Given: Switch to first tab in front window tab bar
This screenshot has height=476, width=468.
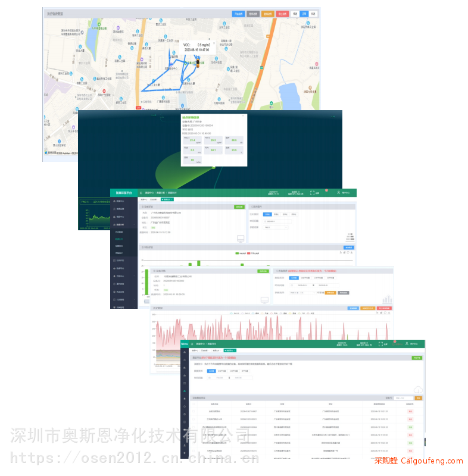Looking at the screenshot, I should 195,350.
